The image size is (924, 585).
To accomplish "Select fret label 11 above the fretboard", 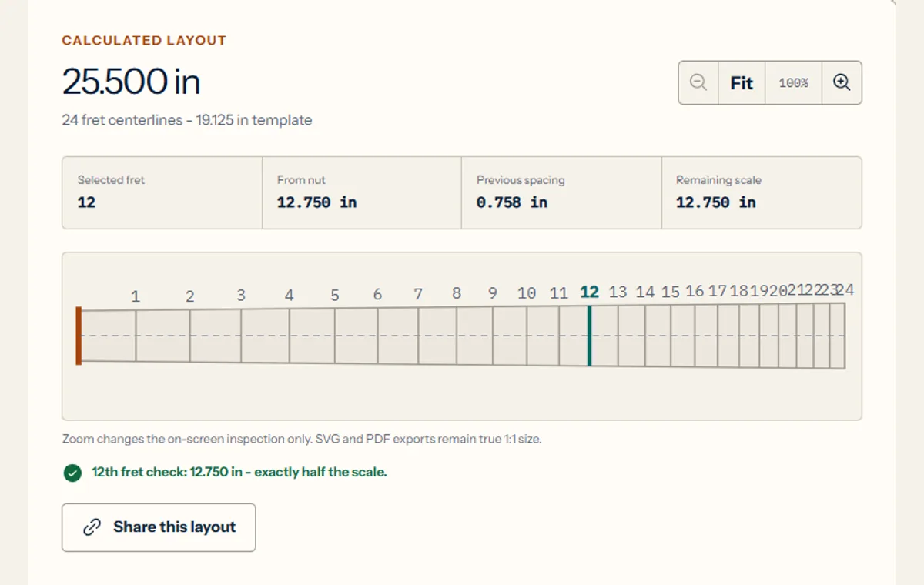I will point(559,293).
